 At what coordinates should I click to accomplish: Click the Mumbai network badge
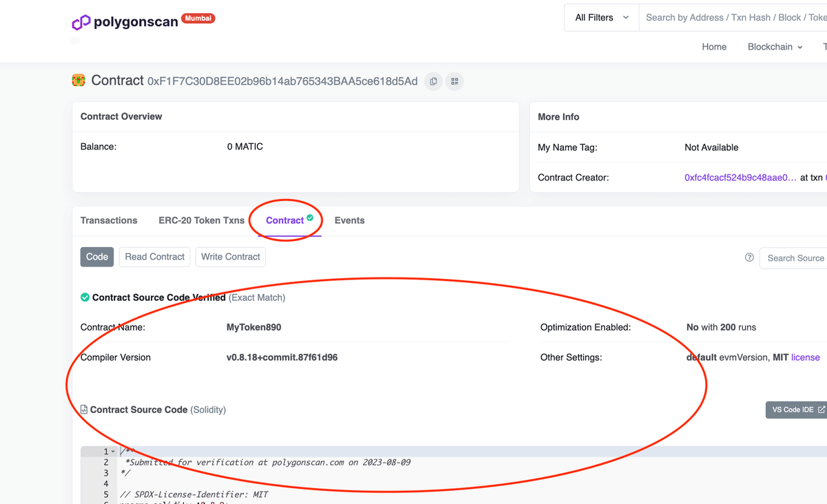click(x=198, y=19)
